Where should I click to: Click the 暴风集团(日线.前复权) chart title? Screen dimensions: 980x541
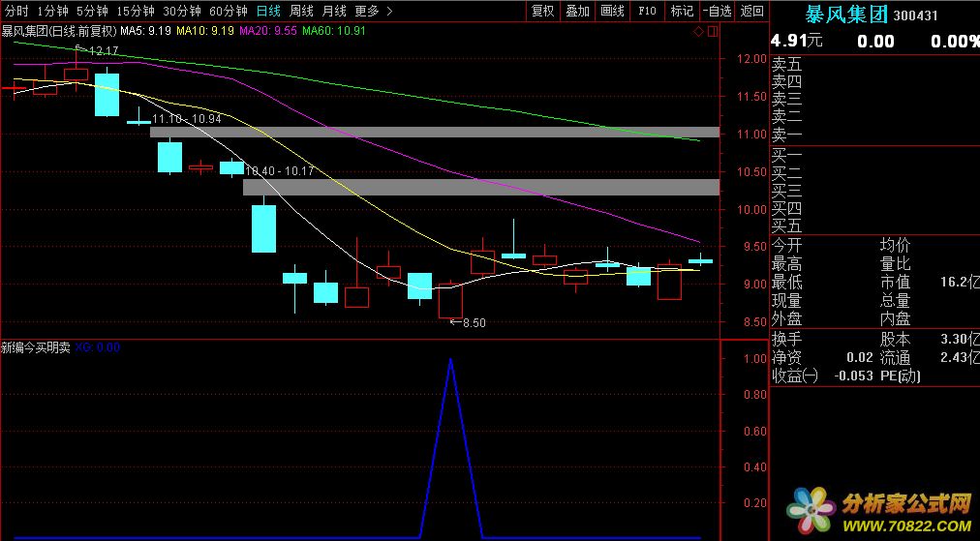coord(59,31)
